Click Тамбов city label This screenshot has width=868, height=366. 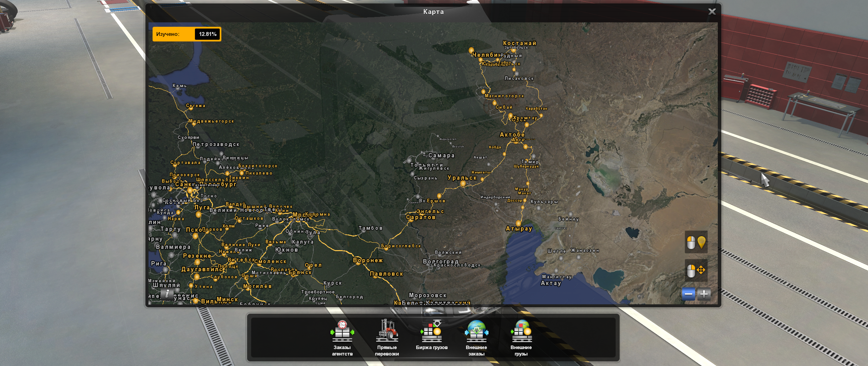pos(370,228)
